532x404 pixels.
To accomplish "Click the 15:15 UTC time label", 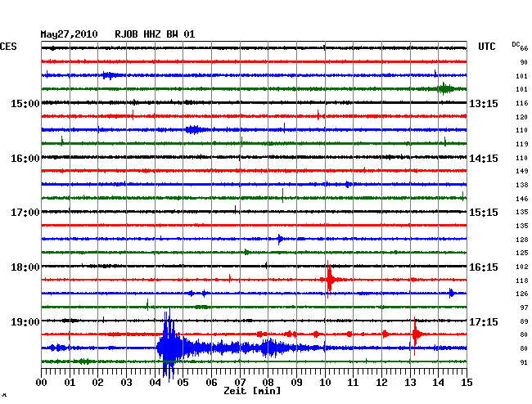I will (x=484, y=213).
